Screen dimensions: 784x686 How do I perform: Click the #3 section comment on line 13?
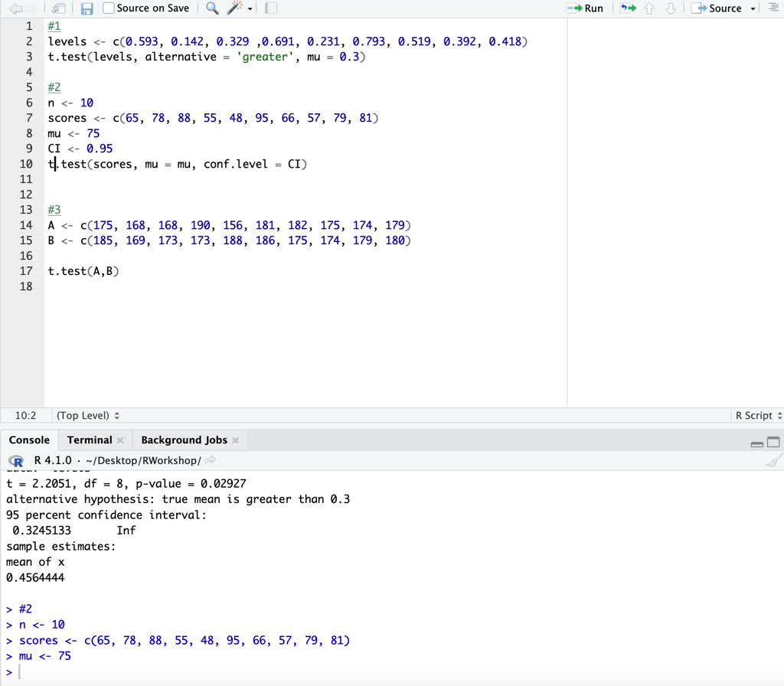coord(54,210)
